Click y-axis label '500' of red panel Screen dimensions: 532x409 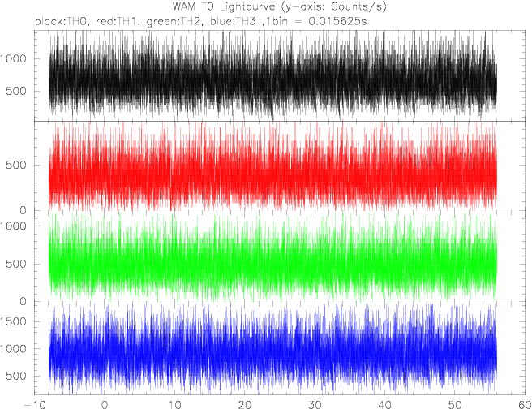pyautogui.click(x=16, y=165)
